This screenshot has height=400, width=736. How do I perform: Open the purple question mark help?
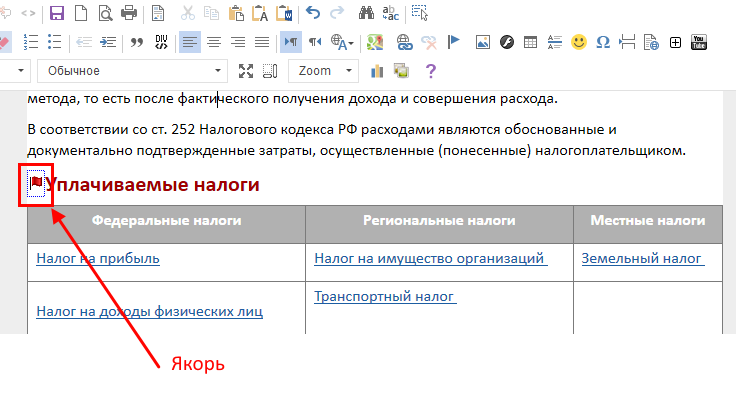click(430, 71)
